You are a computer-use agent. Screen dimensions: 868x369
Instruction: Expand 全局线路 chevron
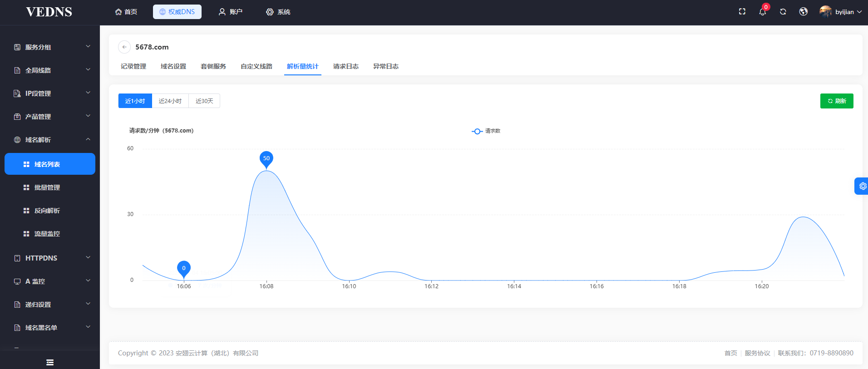[x=88, y=69]
